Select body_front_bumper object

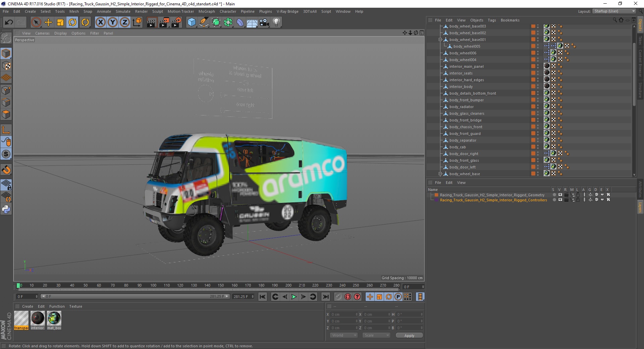point(466,100)
